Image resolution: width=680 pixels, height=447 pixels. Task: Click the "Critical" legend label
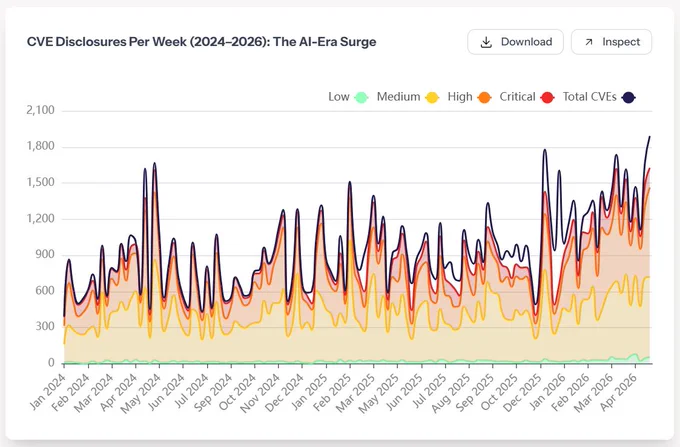[517, 97]
